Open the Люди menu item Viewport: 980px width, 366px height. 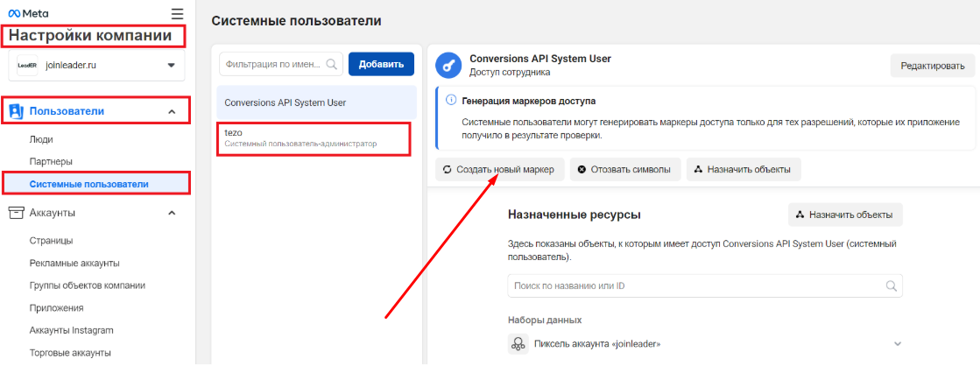40,138
